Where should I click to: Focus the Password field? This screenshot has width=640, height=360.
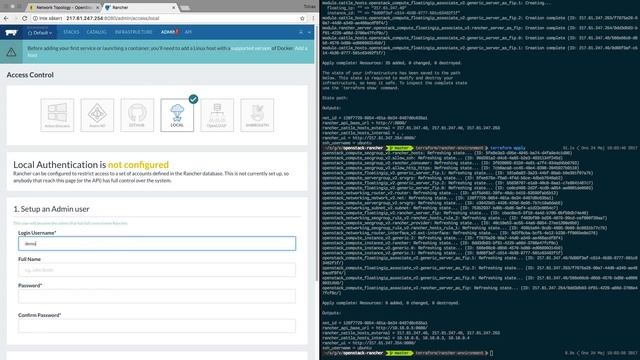pos(157,296)
